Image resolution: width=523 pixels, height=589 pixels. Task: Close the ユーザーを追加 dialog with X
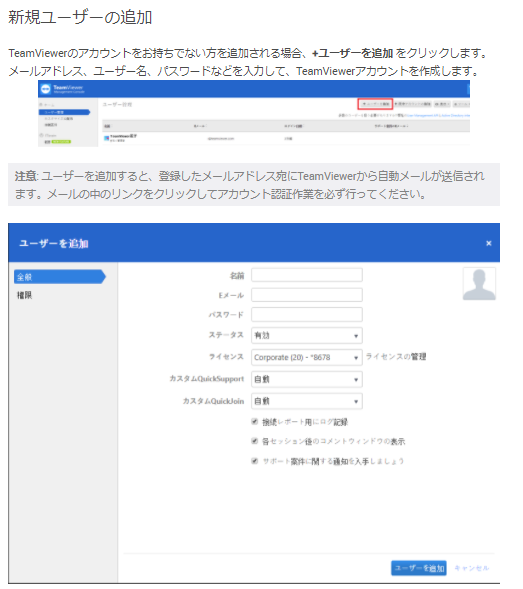488,243
